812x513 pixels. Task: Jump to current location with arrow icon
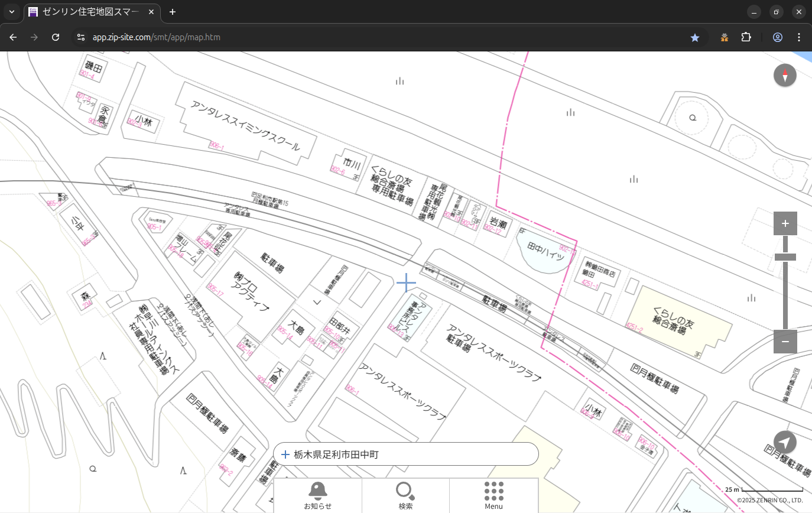pyautogui.click(x=785, y=442)
